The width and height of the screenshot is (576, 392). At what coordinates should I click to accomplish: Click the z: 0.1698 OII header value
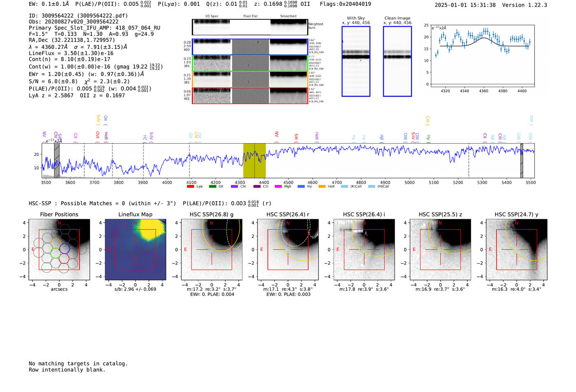pos(282,4)
